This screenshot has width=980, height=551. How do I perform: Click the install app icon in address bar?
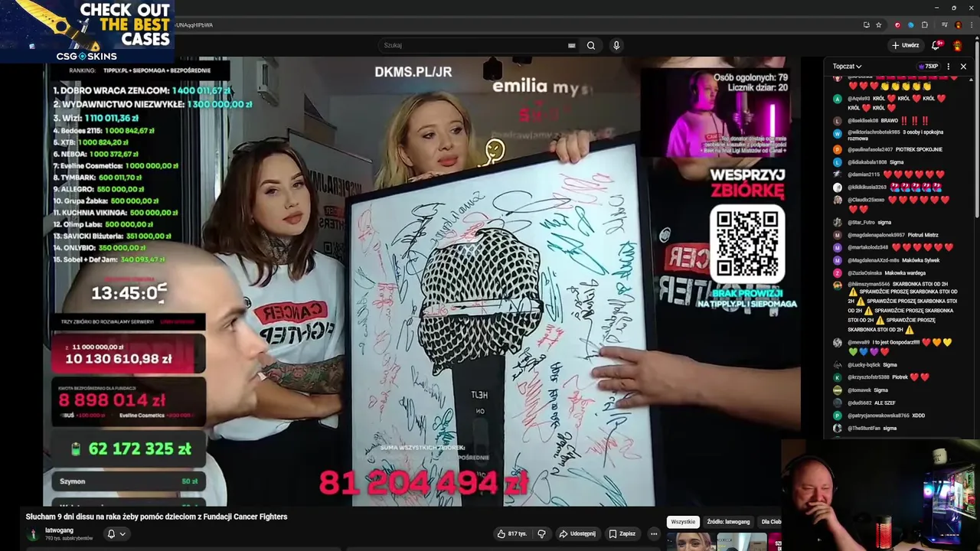pyautogui.click(x=866, y=24)
